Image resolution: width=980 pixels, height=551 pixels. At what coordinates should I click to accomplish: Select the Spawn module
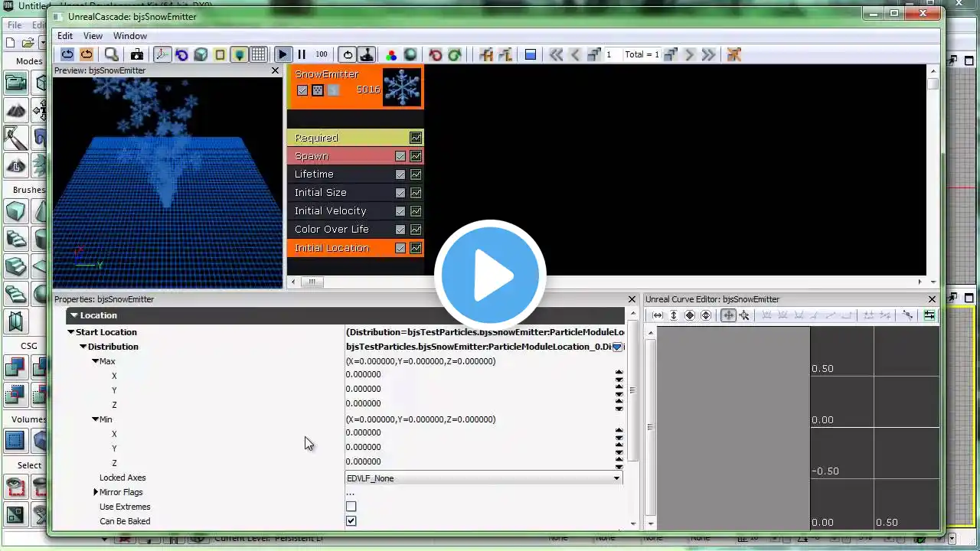pos(355,156)
